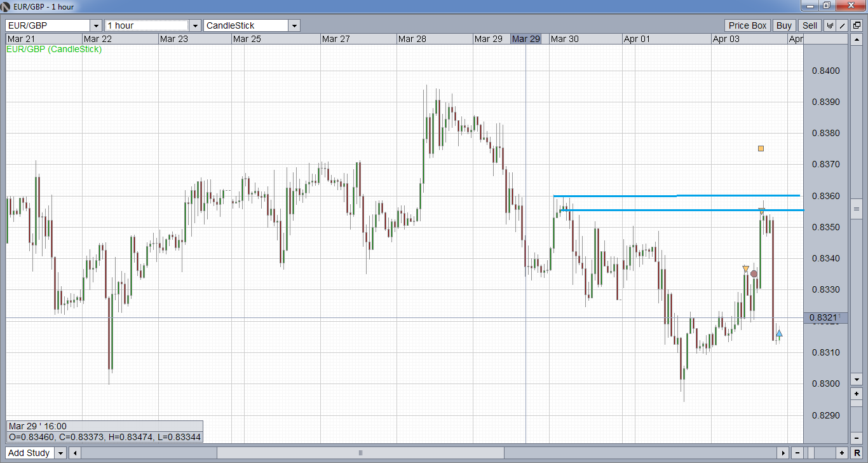Image resolution: width=868 pixels, height=463 pixels.
Task: Click the horizontal scrollbar thumb
Action: click(360, 453)
